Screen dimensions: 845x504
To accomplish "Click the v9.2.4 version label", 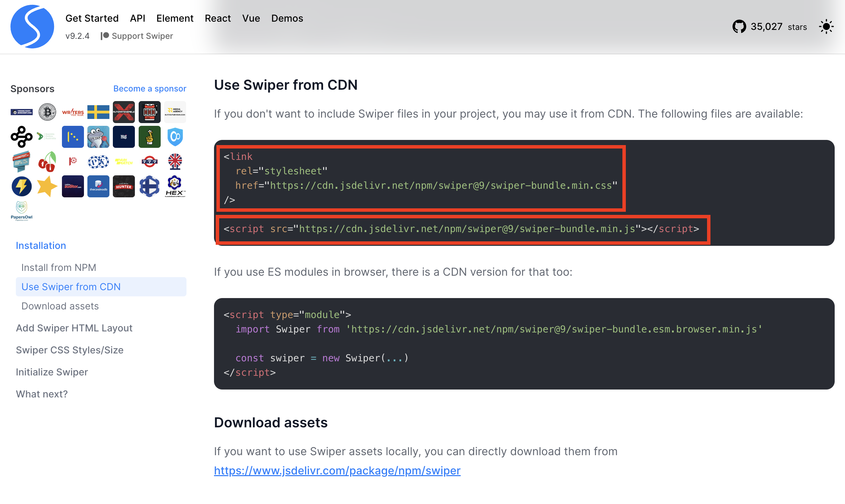I will [77, 36].
